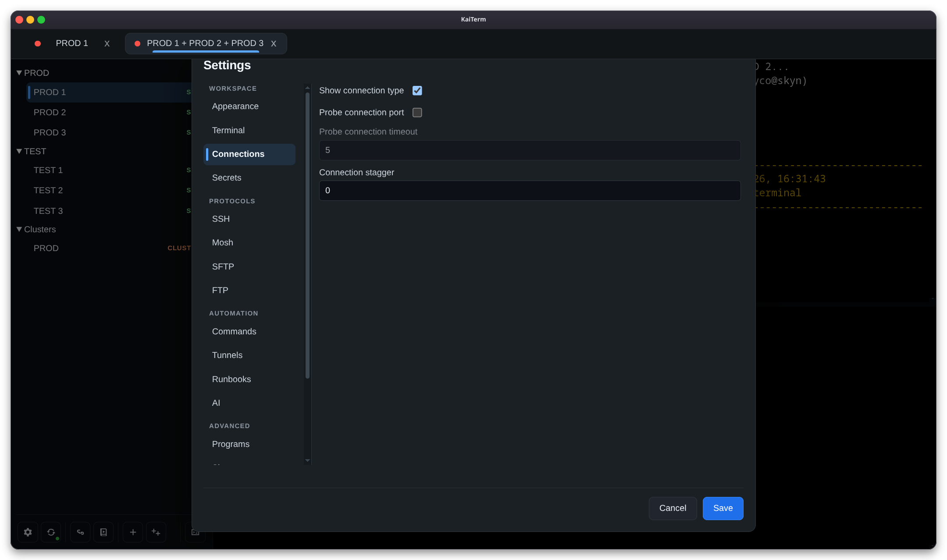This screenshot has width=947, height=560.
Task: Open SFTP protocol settings
Action: [x=249, y=267]
